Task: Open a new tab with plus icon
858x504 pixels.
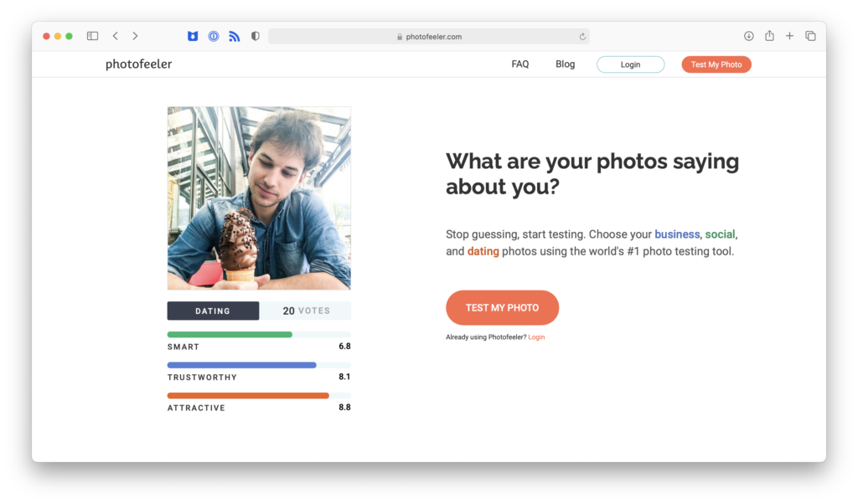Action: tap(789, 36)
